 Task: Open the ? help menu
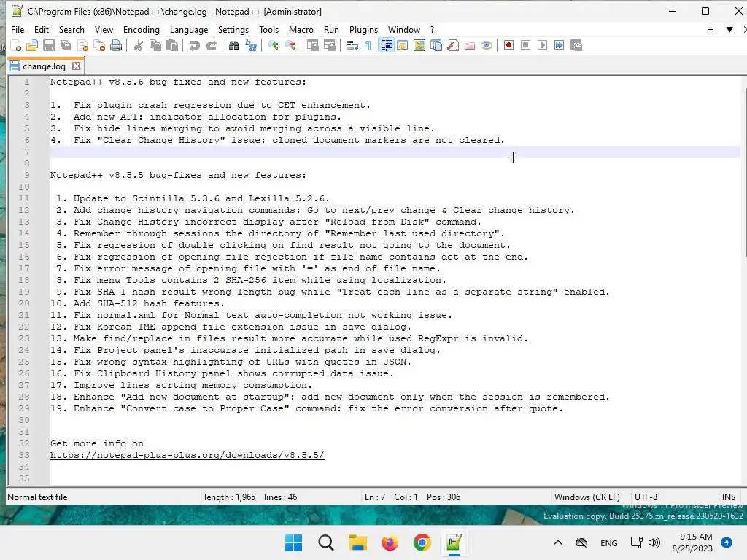(432, 29)
